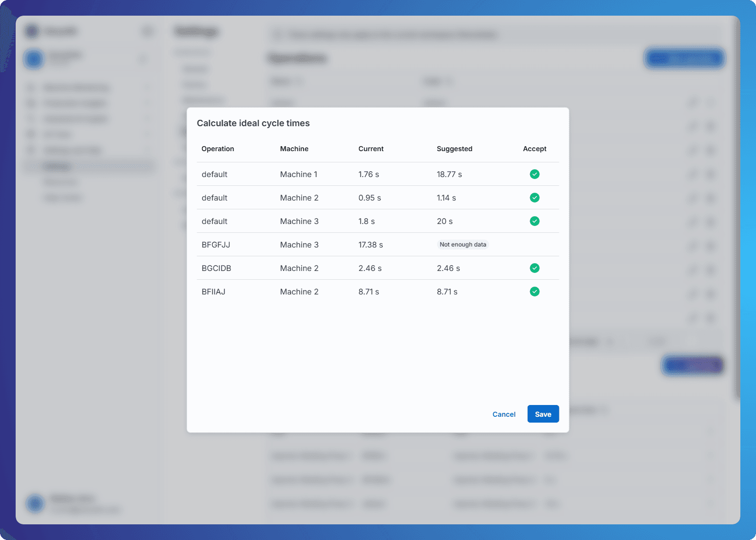Cancel the cycle time calculation
Viewport: 756px width, 540px height.
point(504,414)
